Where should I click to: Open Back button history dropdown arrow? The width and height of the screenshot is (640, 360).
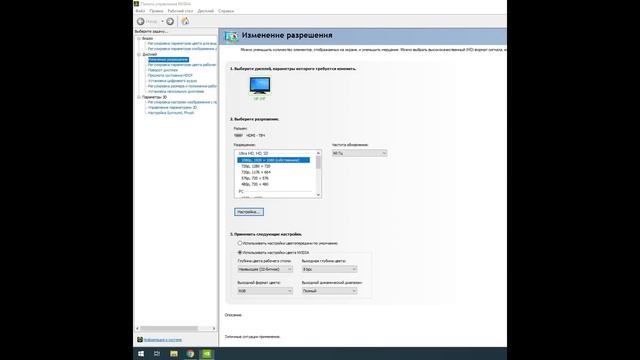click(x=162, y=21)
